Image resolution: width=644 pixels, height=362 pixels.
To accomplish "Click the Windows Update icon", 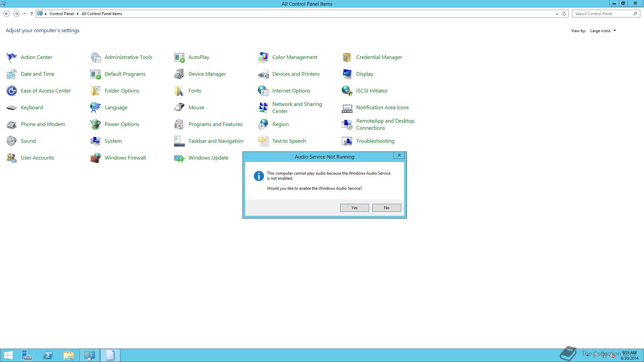I will point(179,158).
